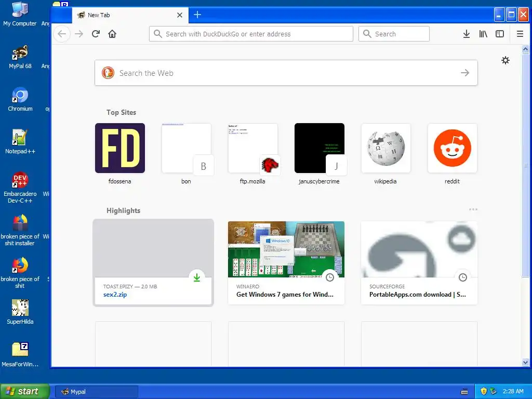The height and width of the screenshot is (399, 532).
Task: Select MesaForWin folder desktop icon
Action: point(20,355)
